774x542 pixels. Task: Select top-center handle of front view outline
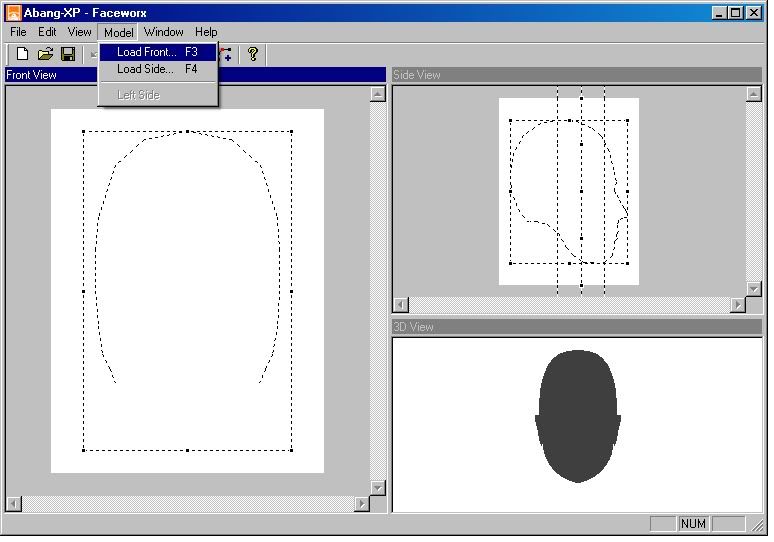coord(187,131)
